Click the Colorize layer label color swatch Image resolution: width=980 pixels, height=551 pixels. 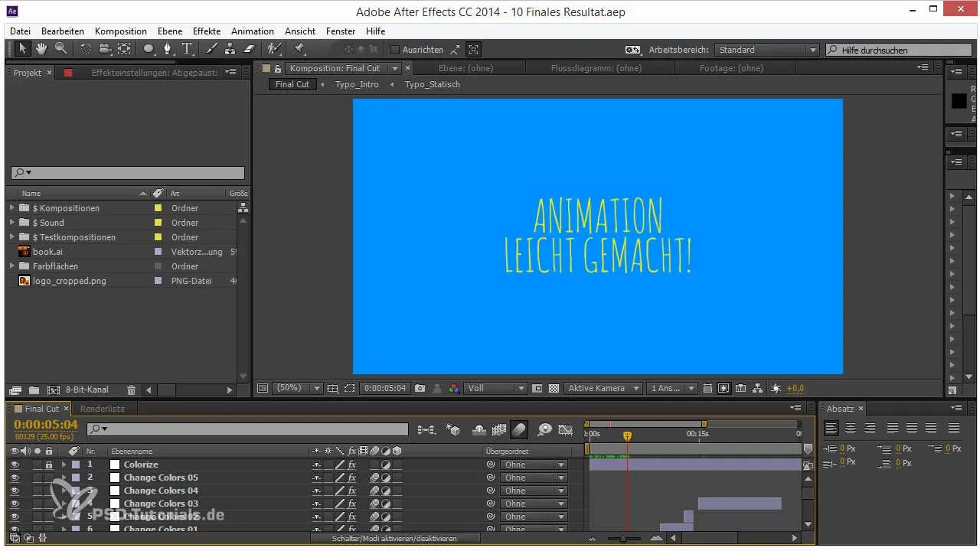click(76, 465)
